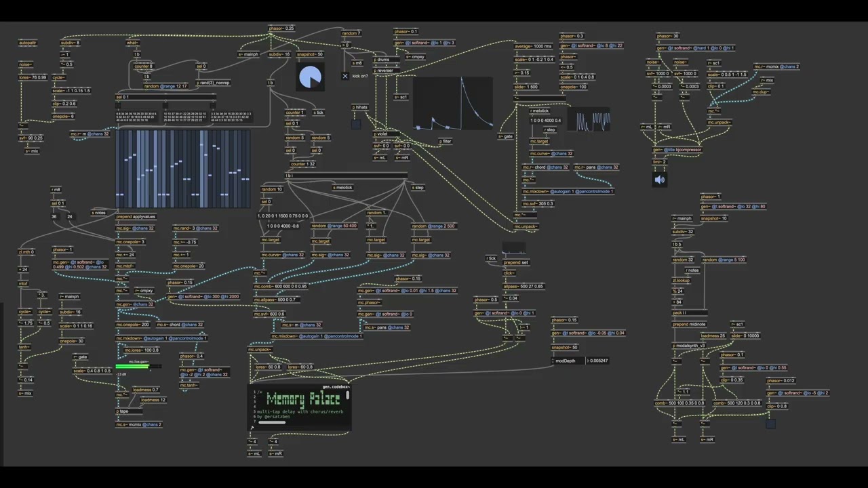The image size is (868, 488).
Task: Click inside the blue multislider note grid
Action: pyautogui.click(x=183, y=169)
